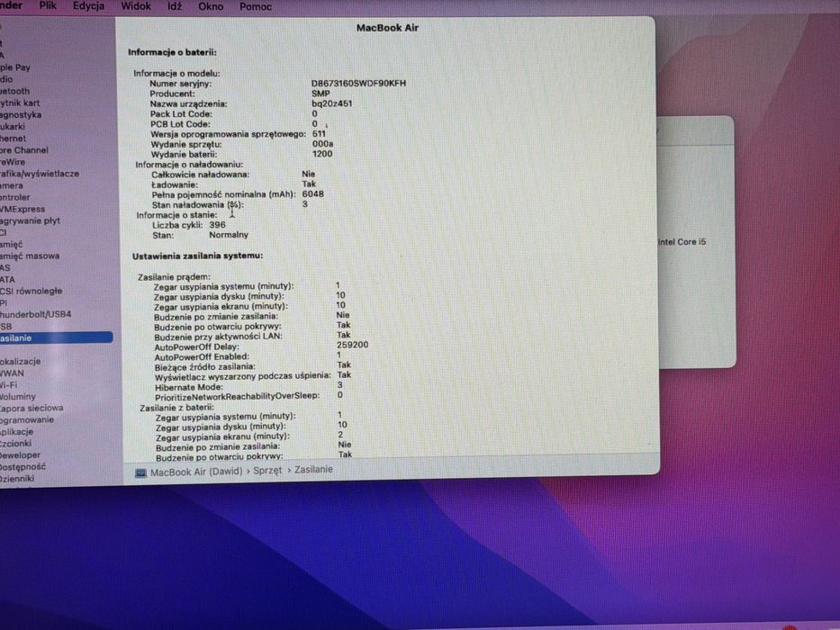Open the Idź menu
Image resolution: width=840 pixels, height=630 pixels.
tap(174, 6)
